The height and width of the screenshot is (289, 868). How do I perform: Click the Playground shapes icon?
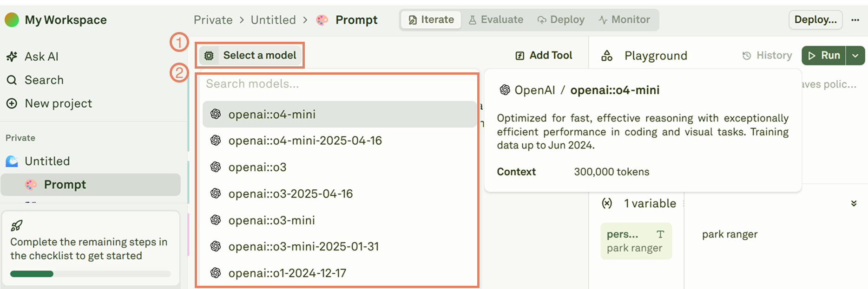(607, 56)
